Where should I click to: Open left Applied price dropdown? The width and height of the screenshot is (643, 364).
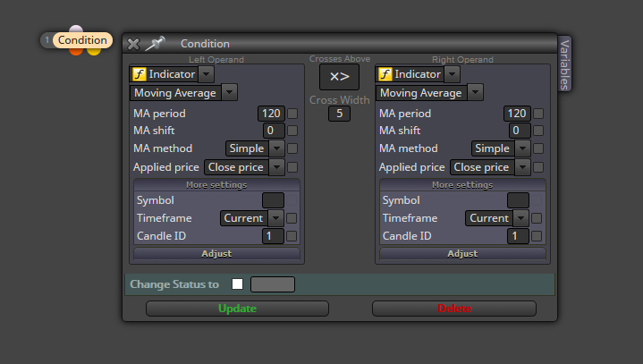[244, 167]
